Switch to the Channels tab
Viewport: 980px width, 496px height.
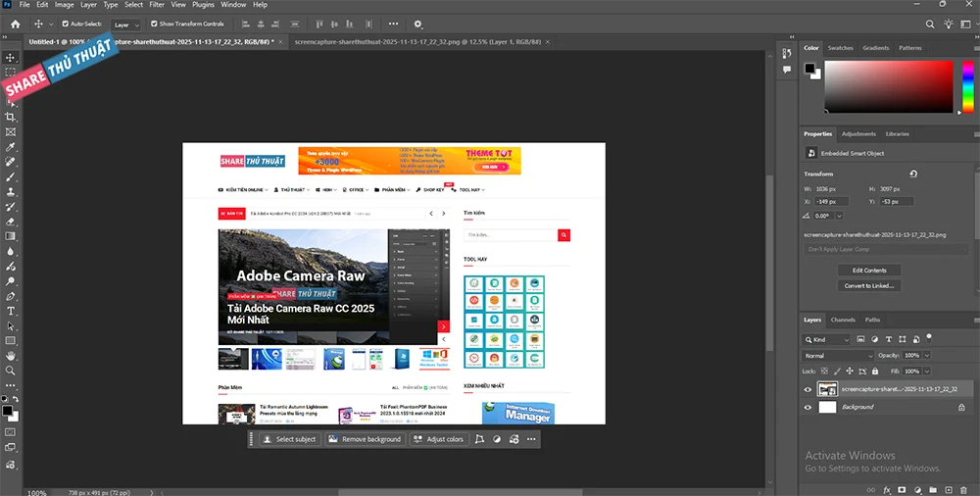(x=843, y=320)
